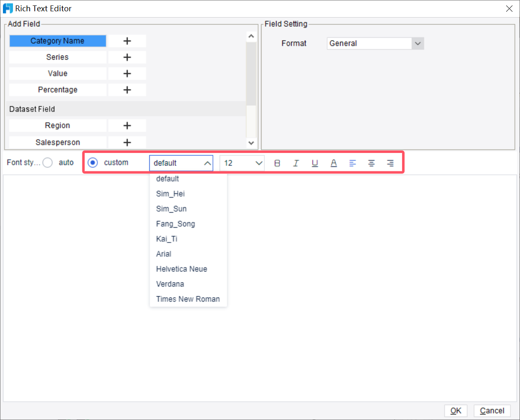Viewport: 520px width, 420px height.
Task: Select the auto font style radio
Action: (48, 163)
